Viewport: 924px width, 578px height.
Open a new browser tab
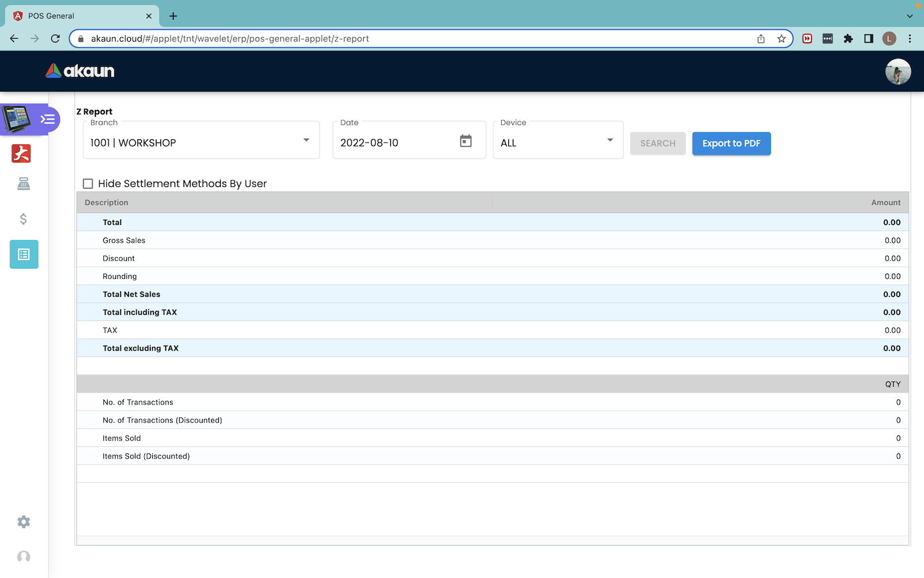click(x=173, y=16)
